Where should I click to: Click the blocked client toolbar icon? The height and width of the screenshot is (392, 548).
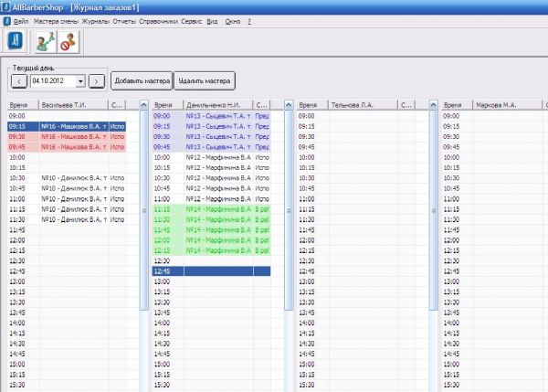68,41
